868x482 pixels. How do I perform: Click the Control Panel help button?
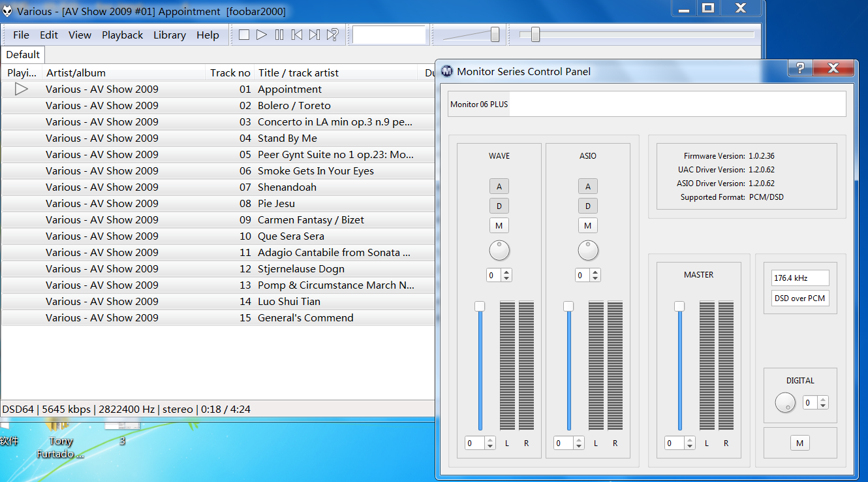pyautogui.click(x=800, y=68)
